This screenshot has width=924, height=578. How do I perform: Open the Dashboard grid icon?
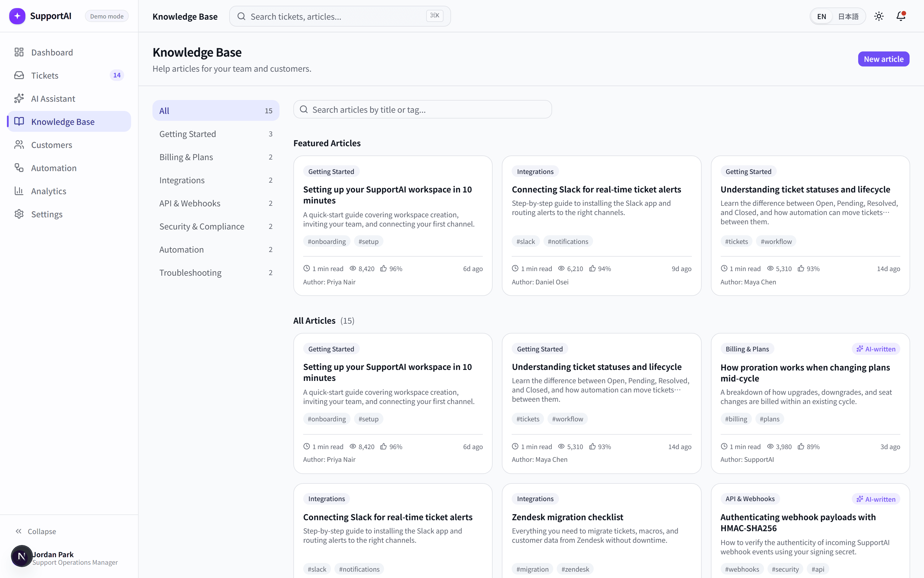[19, 52]
